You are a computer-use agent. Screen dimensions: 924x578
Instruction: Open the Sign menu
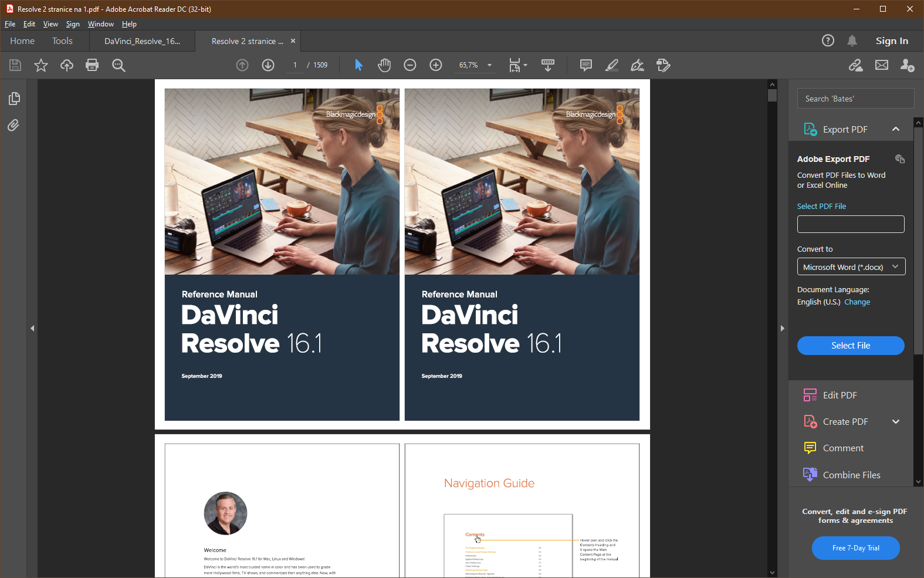[x=73, y=24]
